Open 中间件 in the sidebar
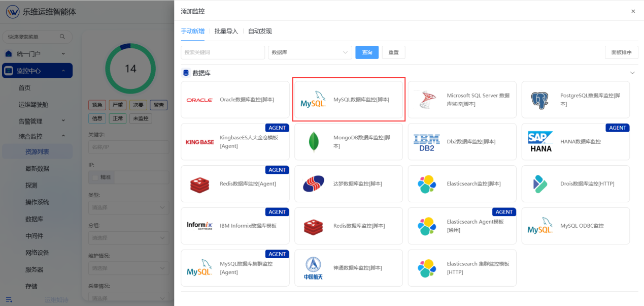Screen dimensions: 644x306 [34, 235]
